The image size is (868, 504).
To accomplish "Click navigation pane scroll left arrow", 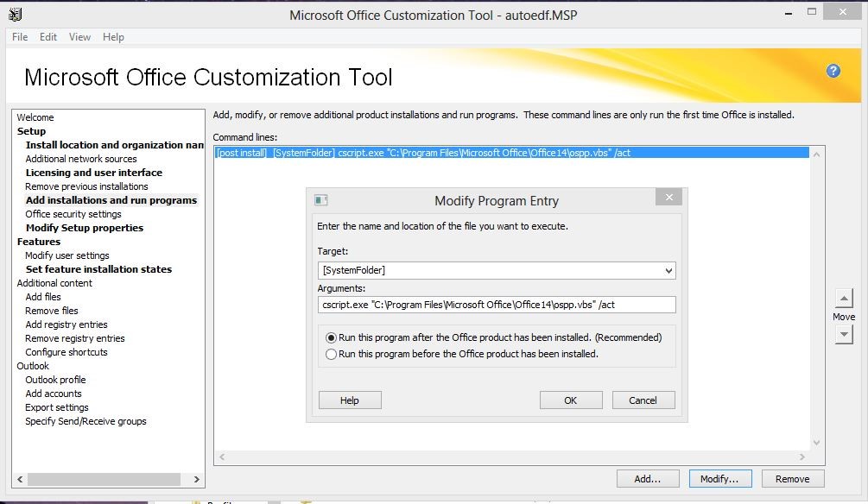I will pyautogui.click(x=20, y=479).
